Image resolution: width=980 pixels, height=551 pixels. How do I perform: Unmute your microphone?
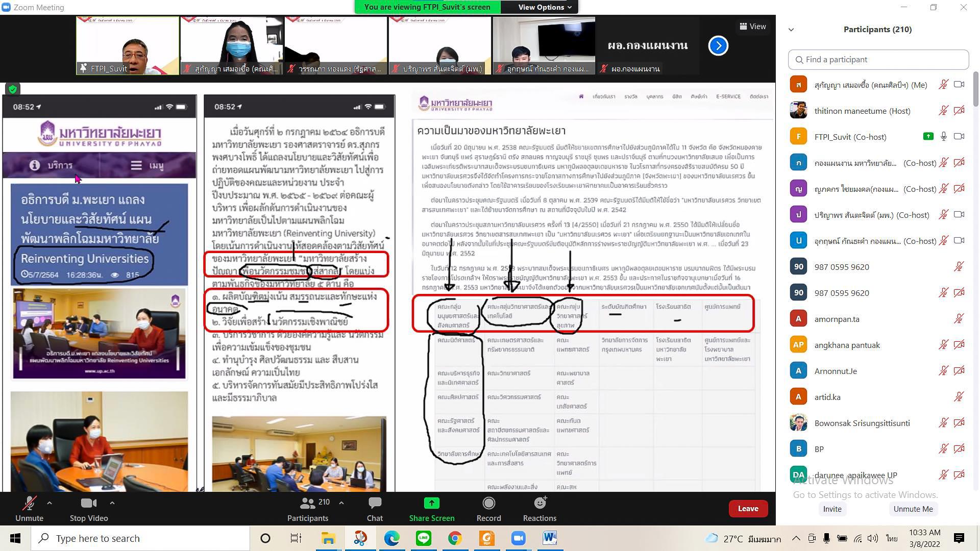pyautogui.click(x=29, y=508)
